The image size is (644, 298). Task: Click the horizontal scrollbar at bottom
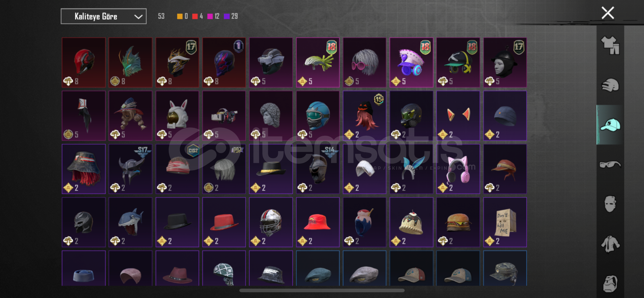pyautogui.click(x=322, y=290)
